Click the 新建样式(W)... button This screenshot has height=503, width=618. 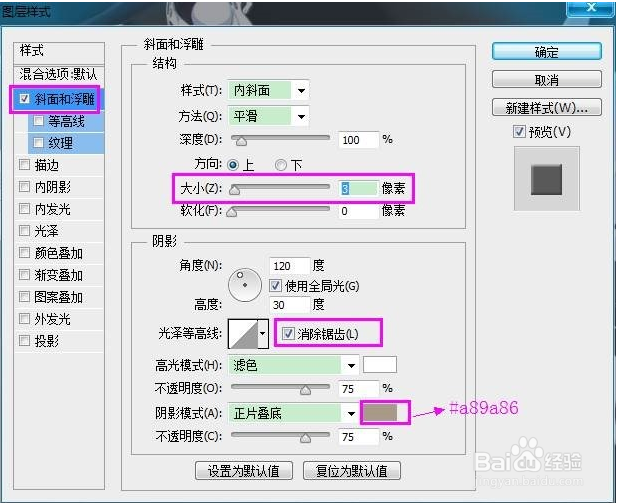pyautogui.click(x=546, y=108)
